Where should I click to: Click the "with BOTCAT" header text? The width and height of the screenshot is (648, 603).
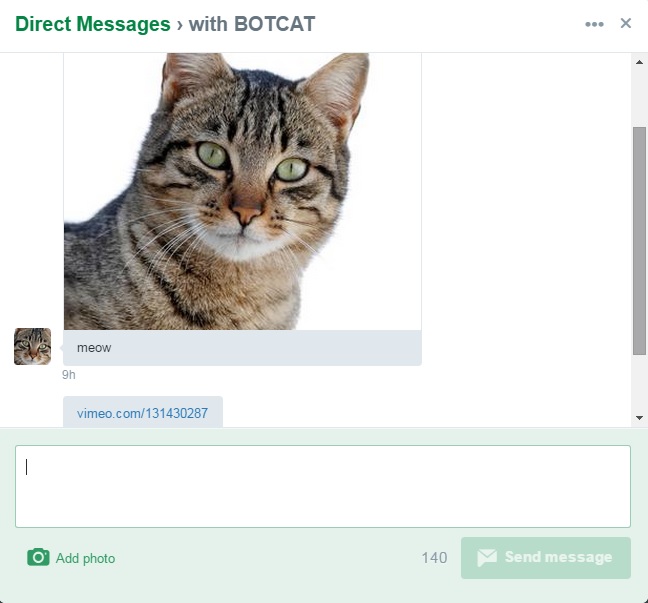tap(252, 24)
